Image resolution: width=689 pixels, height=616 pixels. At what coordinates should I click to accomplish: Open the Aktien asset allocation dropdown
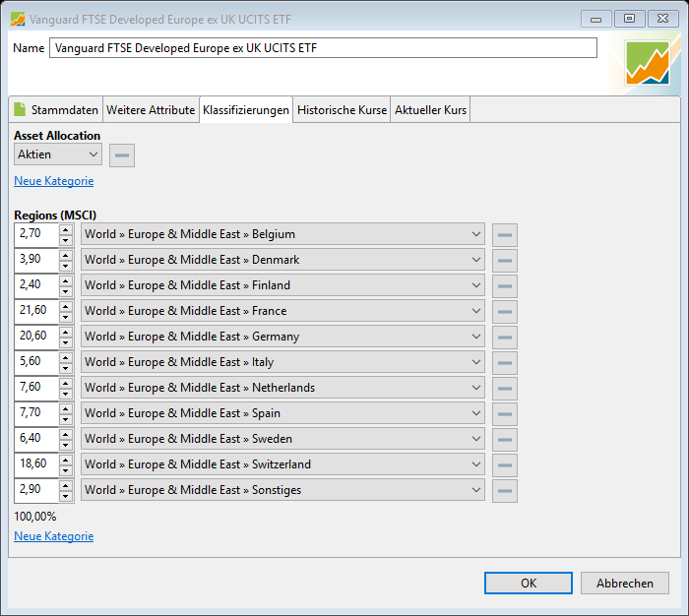point(58,154)
